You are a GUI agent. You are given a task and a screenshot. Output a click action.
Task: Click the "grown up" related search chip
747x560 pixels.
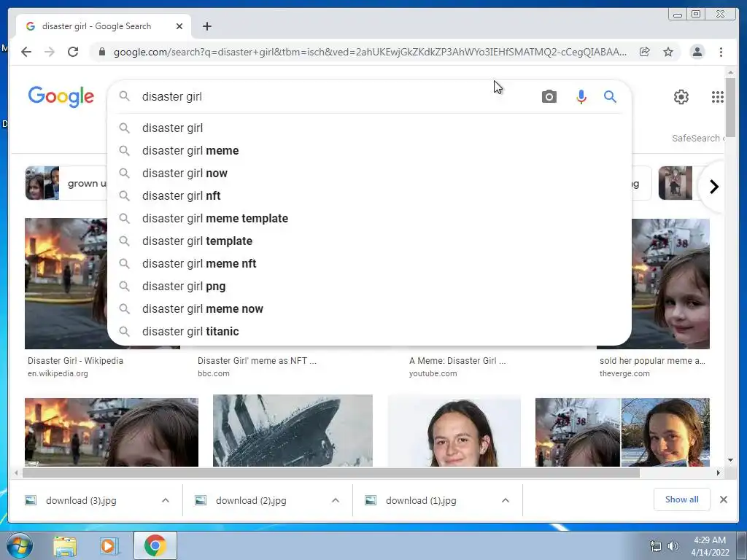[66, 183]
